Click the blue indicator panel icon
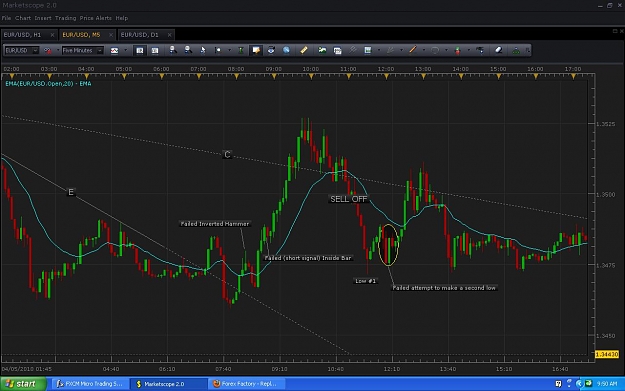The height and width of the screenshot is (391, 625). 368,50
